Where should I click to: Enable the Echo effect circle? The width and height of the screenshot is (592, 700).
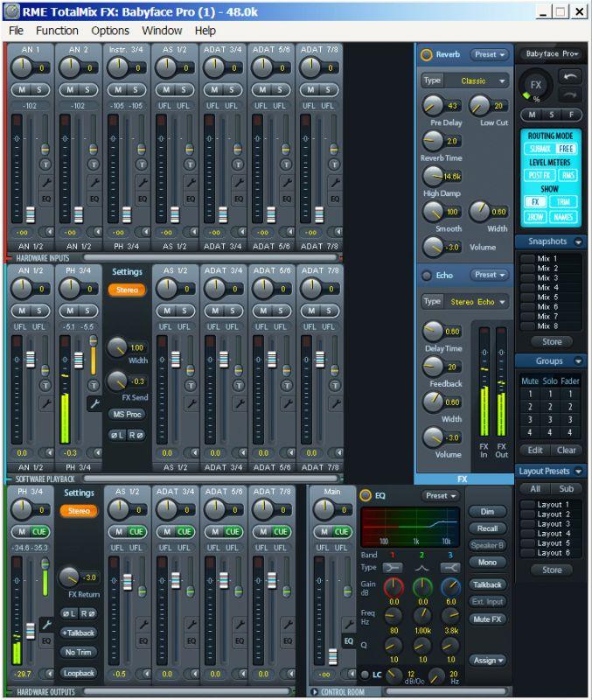427,276
